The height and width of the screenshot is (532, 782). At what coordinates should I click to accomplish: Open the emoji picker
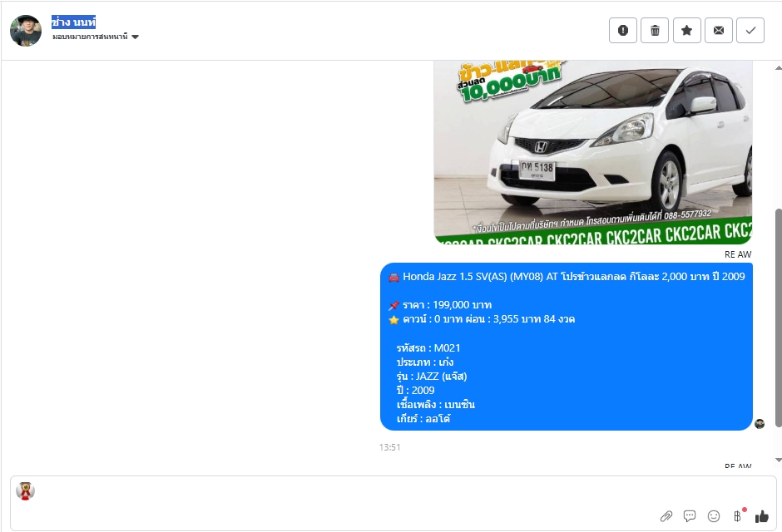pyautogui.click(x=714, y=516)
